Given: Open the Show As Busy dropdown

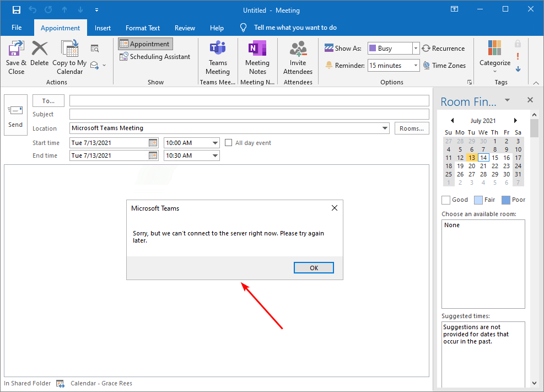Looking at the screenshot, I should 416,48.
